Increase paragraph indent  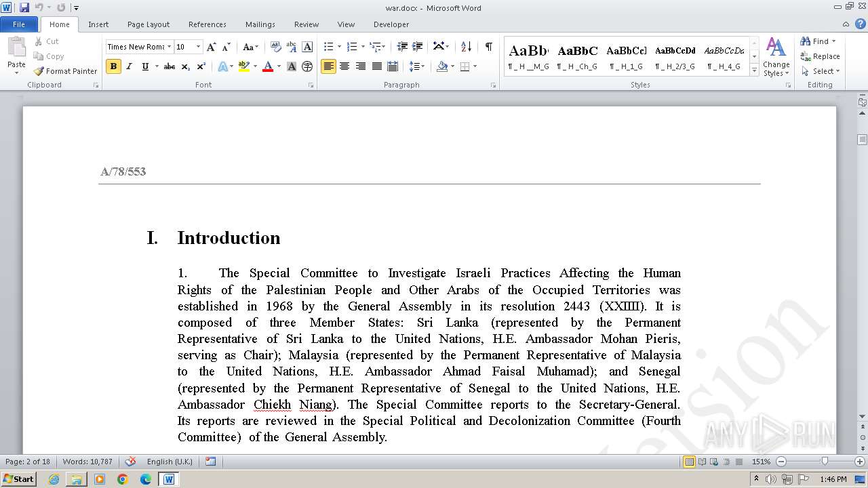(418, 47)
